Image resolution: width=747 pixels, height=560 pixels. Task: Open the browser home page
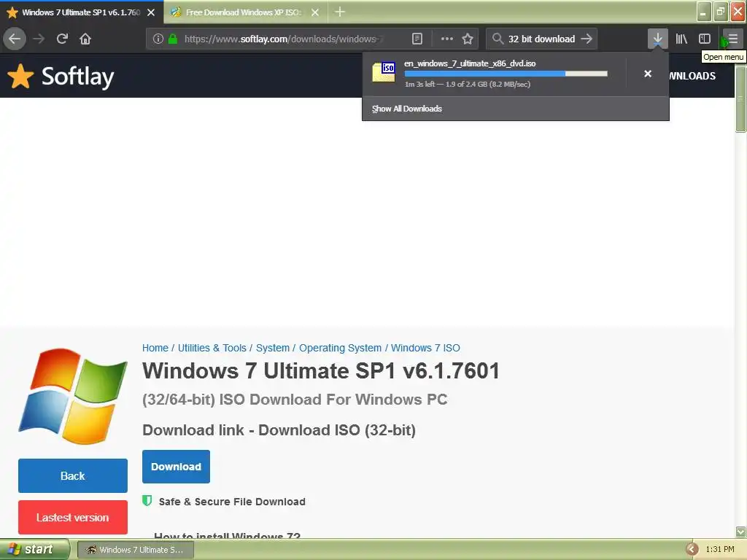click(85, 39)
